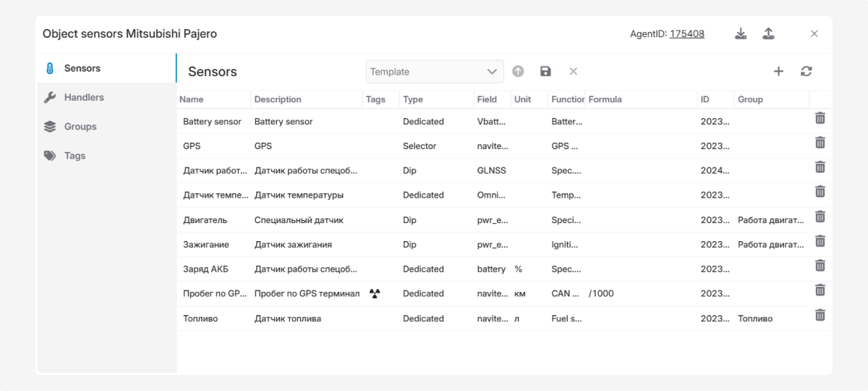Delete the GPS sensor row
This screenshot has width=868, height=391.
click(820, 143)
